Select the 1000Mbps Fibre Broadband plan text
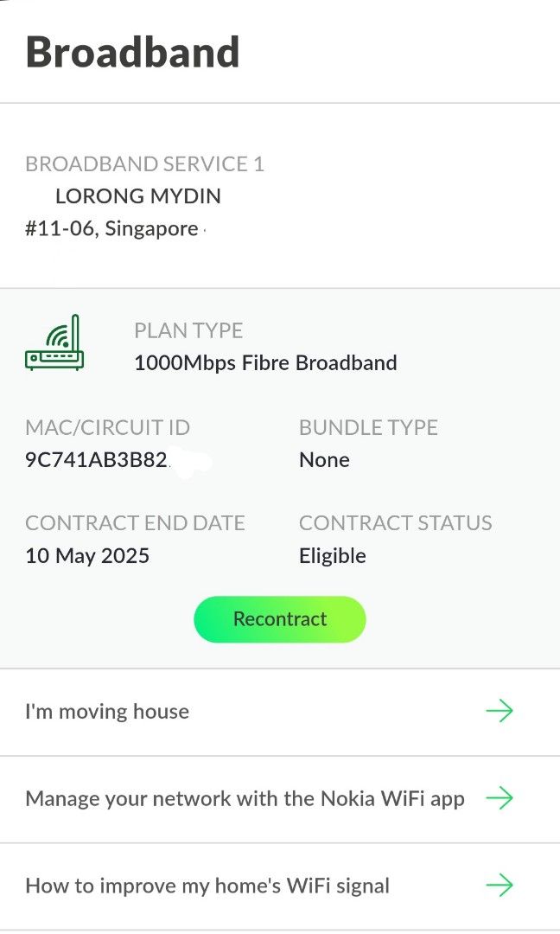Screen dimensions: 560x934 pos(265,362)
